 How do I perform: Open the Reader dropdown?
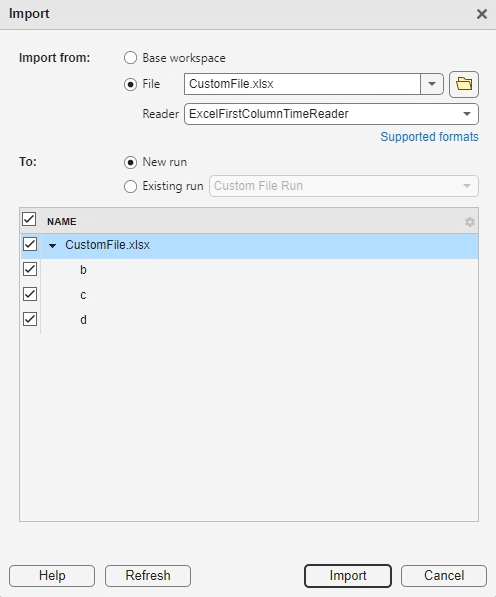click(331, 114)
